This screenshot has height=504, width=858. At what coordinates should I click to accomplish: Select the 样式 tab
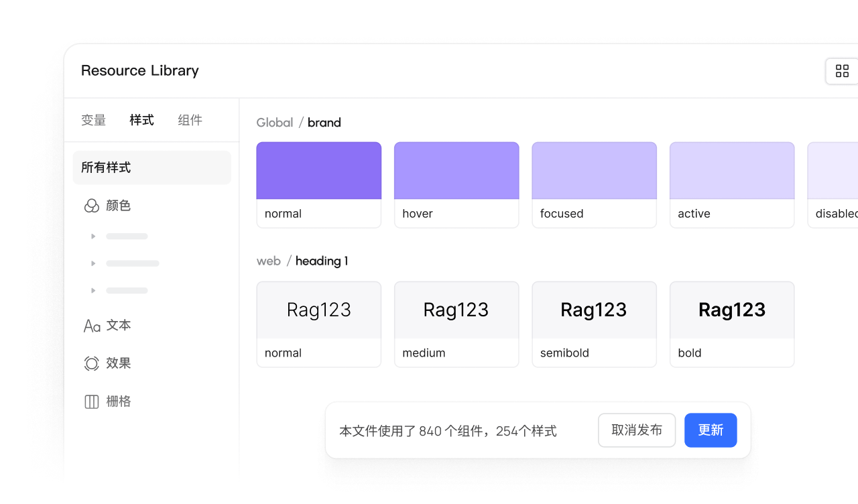pos(141,121)
